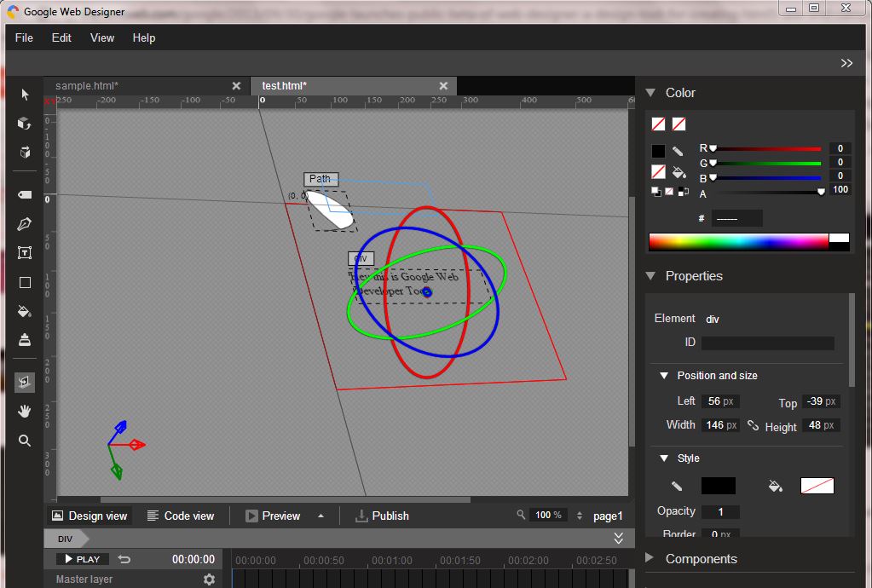Viewport: 872px width, 588px height.
Task: Collapse the timeline with double chevron
Action: point(618,538)
